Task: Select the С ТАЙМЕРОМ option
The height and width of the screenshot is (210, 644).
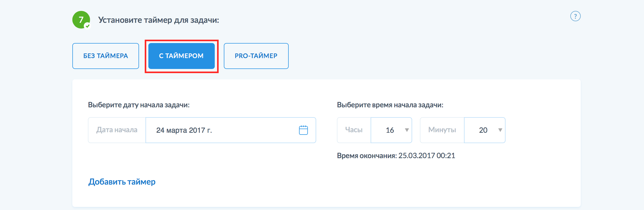Action: click(182, 56)
